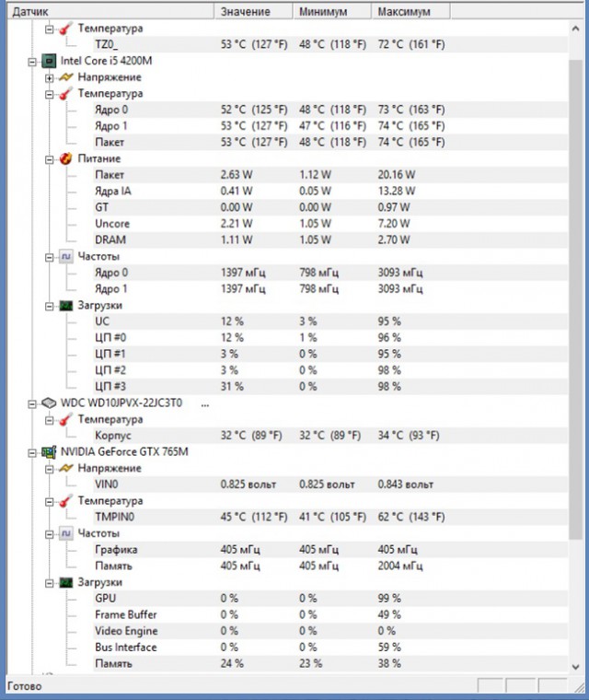Screen dimensions: 589x700
Task: Click the Максимум column header
Action: coord(410,12)
